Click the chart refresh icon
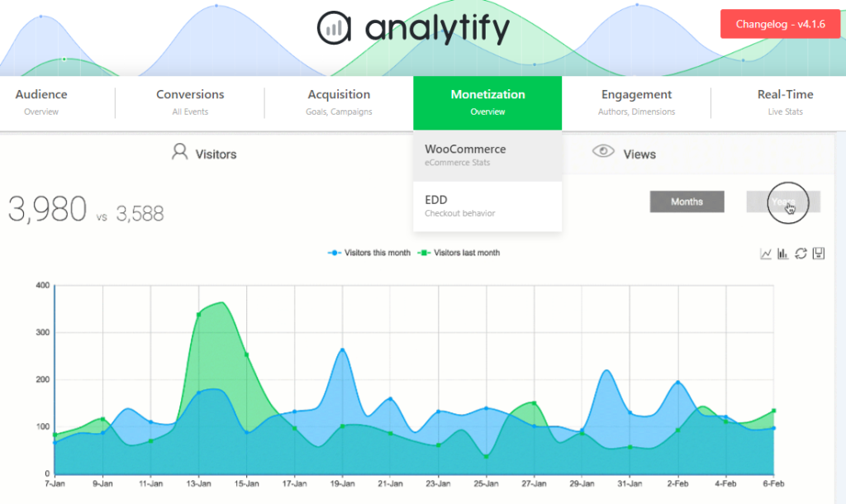Screen dimensions: 846x504 coord(801,253)
